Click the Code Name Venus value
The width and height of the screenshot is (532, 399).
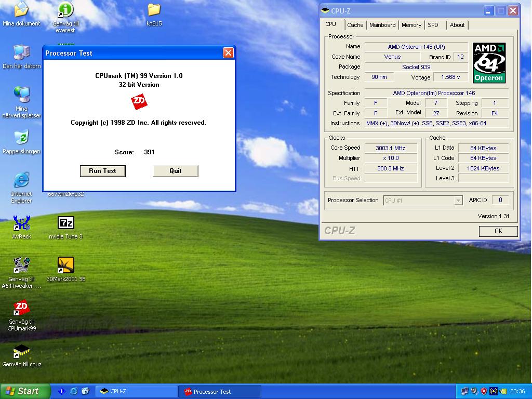click(x=393, y=57)
